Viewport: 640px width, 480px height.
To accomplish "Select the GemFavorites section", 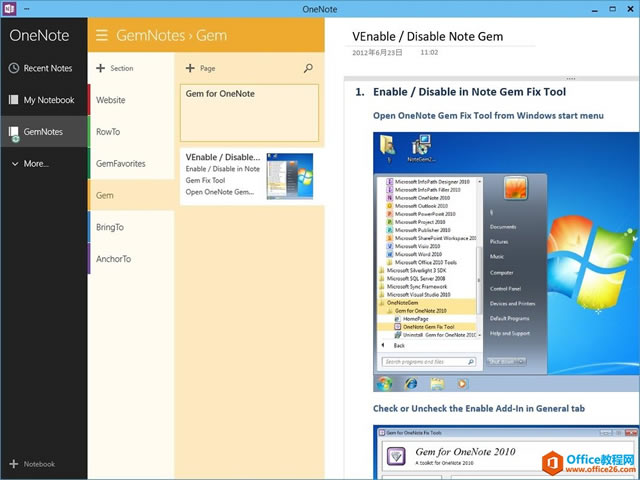I will pyautogui.click(x=131, y=164).
